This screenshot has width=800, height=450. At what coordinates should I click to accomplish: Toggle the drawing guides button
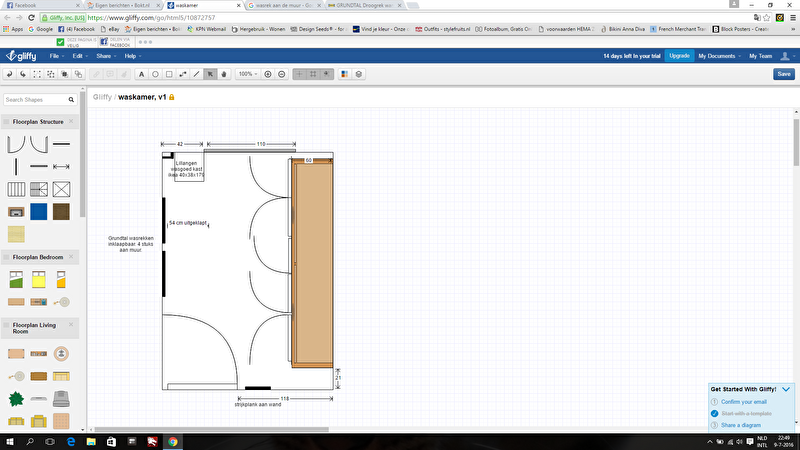coord(299,74)
